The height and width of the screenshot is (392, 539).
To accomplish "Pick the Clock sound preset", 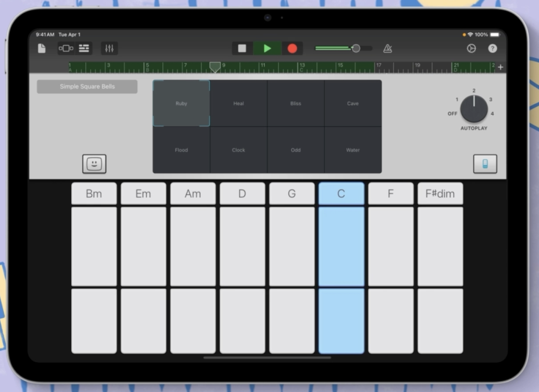I will click(x=238, y=150).
